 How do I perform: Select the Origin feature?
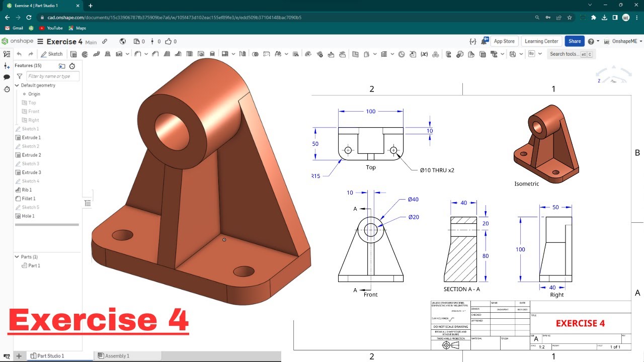pos(34,94)
